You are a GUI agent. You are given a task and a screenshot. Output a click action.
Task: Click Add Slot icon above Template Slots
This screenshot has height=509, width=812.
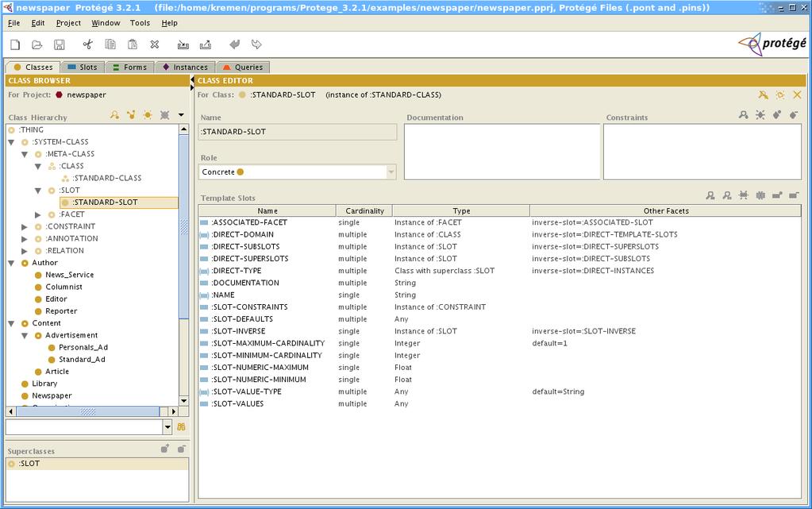[x=777, y=195]
